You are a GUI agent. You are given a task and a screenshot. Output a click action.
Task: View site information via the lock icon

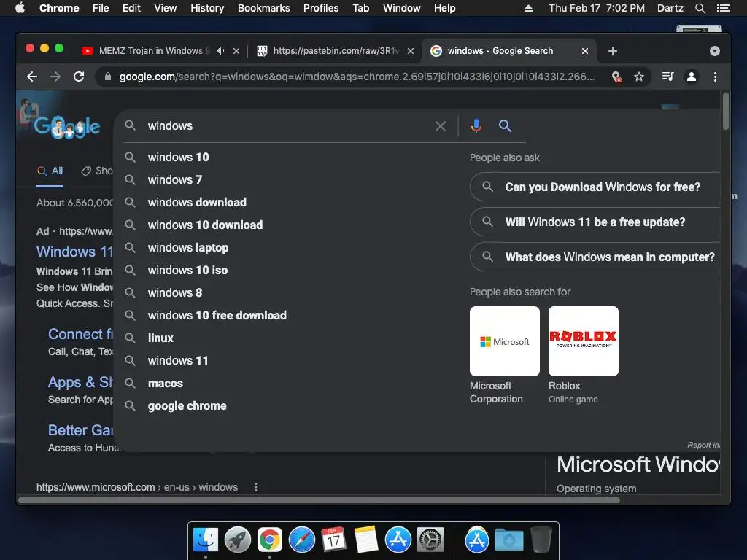[108, 77]
